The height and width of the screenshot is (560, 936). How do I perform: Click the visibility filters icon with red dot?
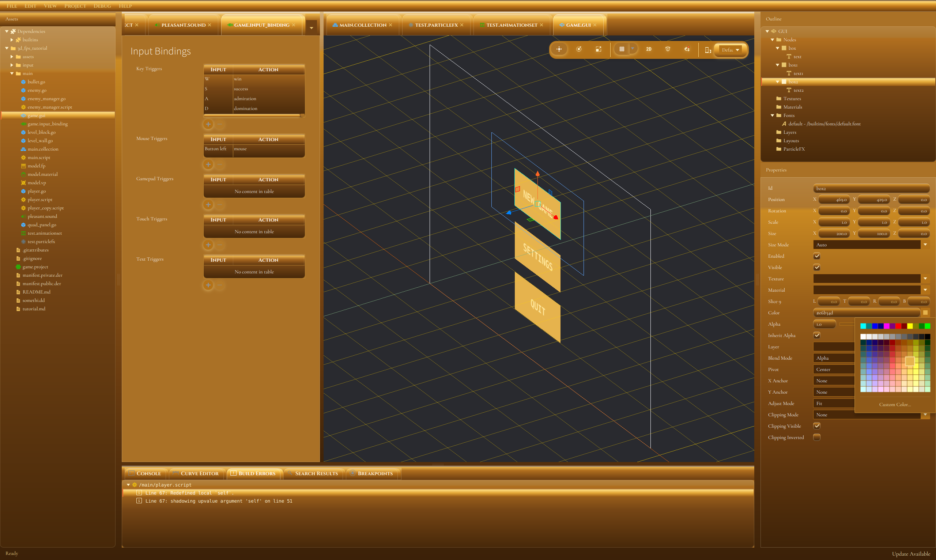click(687, 49)
